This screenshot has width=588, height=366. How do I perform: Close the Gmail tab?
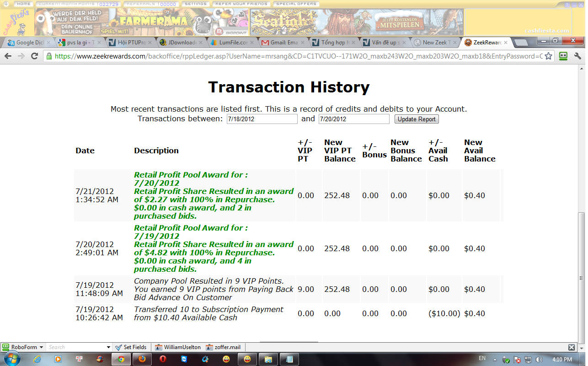303,43
